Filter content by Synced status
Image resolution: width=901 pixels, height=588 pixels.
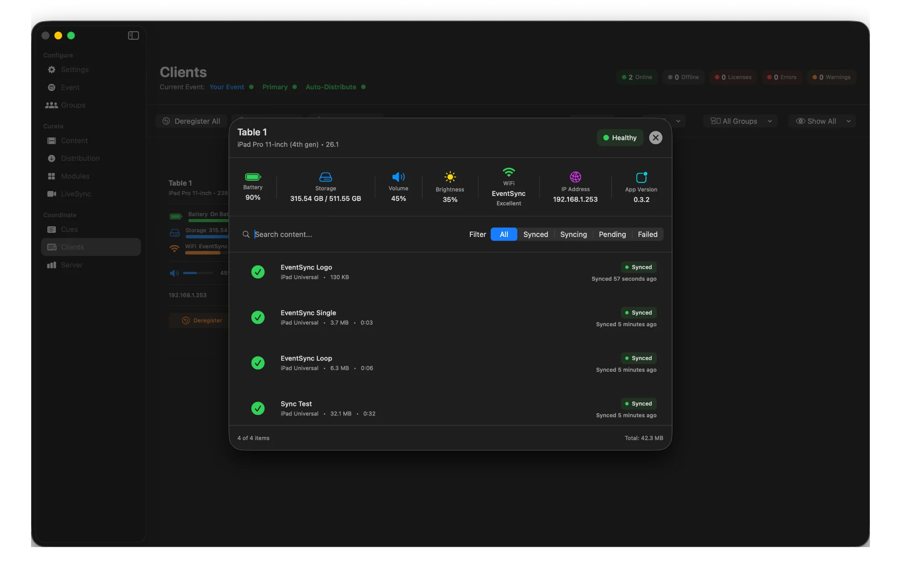(x=536, y=234)
